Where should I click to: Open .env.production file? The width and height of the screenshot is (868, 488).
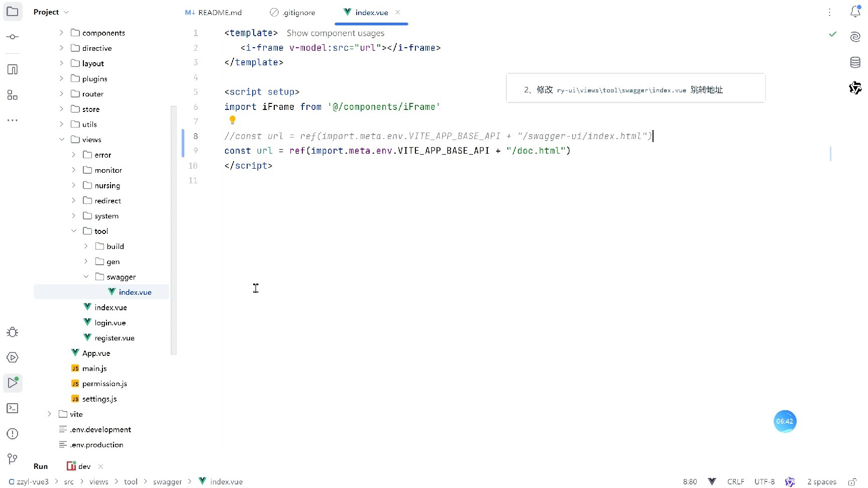(x=96, y=445)
